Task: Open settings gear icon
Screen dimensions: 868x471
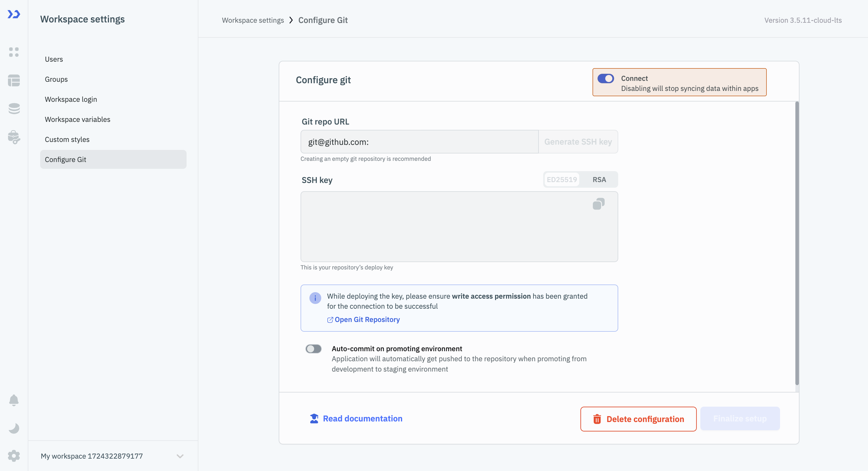Action: click(x=14, y=456)
